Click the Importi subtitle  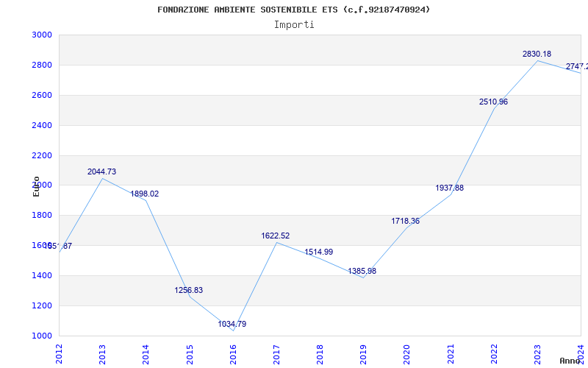coord(294,25)
